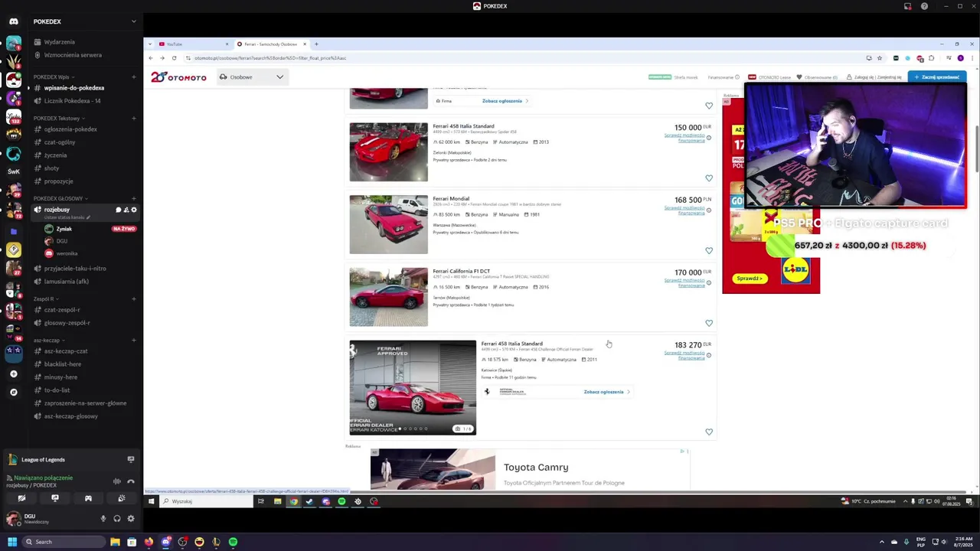Open Ferrari California F1 DCT listing title
Viewport: 980px width, 551px height.
coord(461,271)
